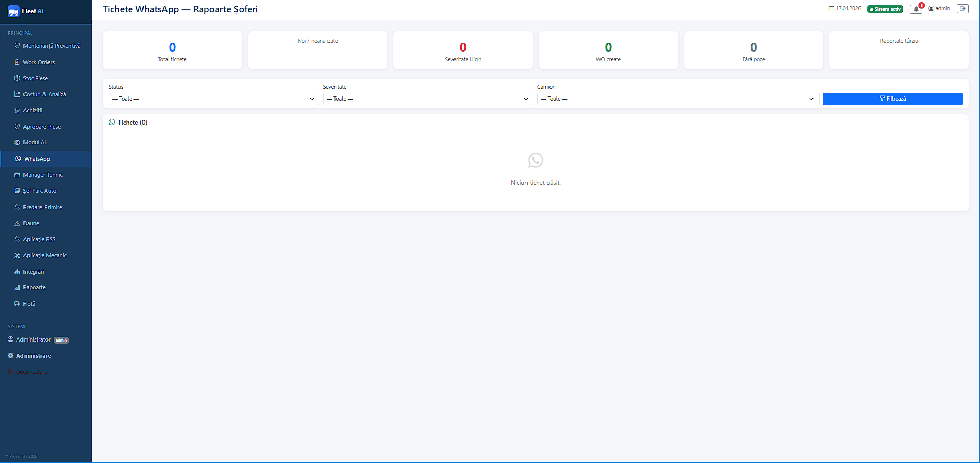Click the Sistem activ status badge

coord(885,9)
